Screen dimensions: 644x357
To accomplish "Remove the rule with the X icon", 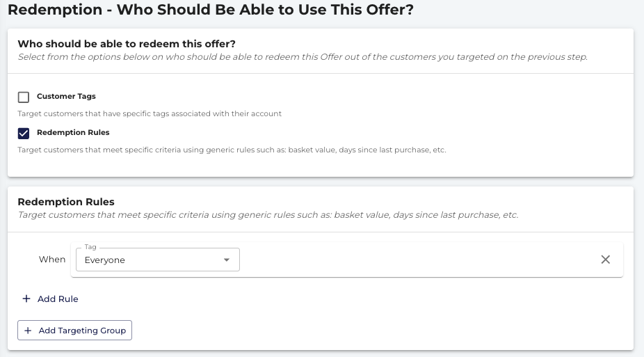I will tap(605, 260).
